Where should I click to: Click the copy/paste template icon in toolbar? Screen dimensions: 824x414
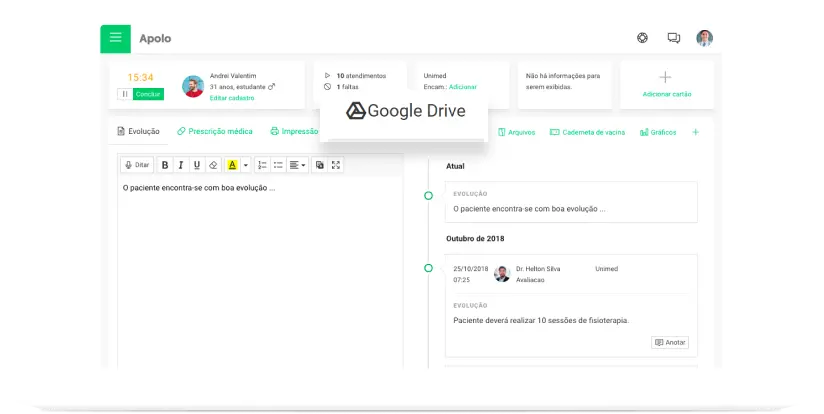click(320, 165)
